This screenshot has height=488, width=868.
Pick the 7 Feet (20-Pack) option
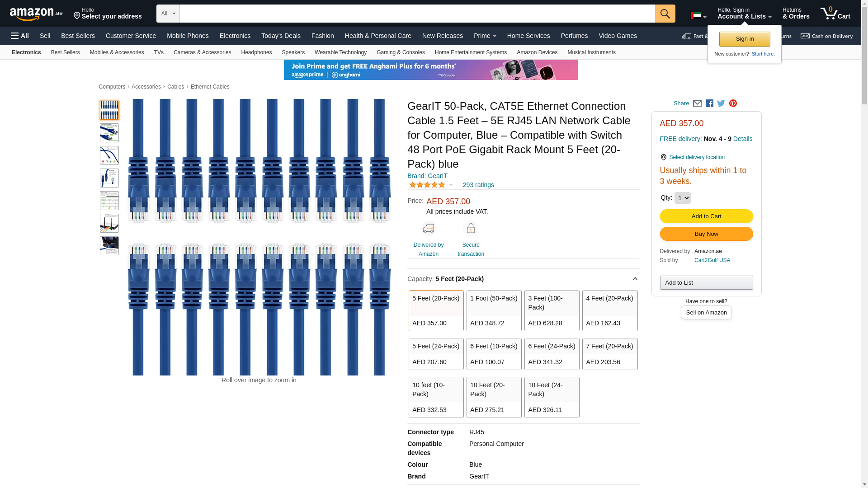click(x=609, y=354)
